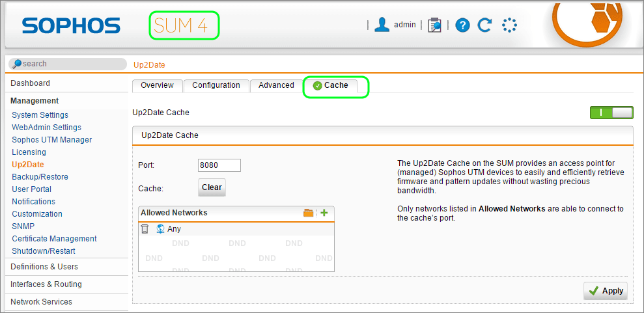Click the magnifier icon in search box
This screenshot has width=644, height=313.
[17, 64]
